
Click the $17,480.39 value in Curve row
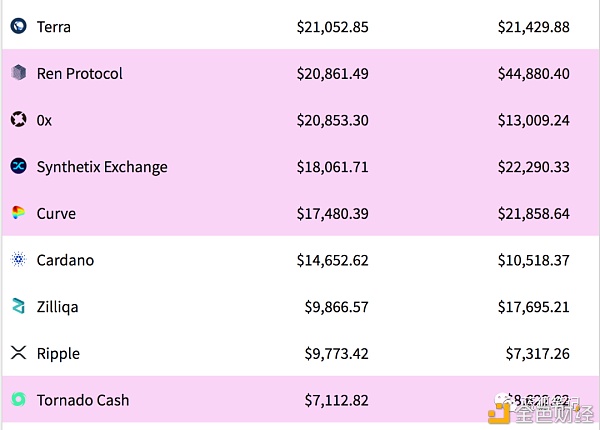coord(332,213)
